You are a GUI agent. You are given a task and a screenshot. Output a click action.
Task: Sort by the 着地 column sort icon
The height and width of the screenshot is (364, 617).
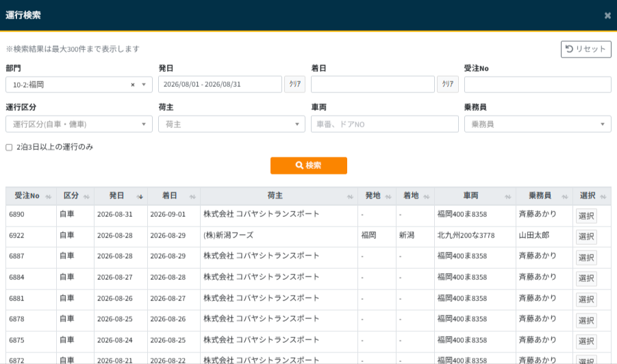point(426,196)
